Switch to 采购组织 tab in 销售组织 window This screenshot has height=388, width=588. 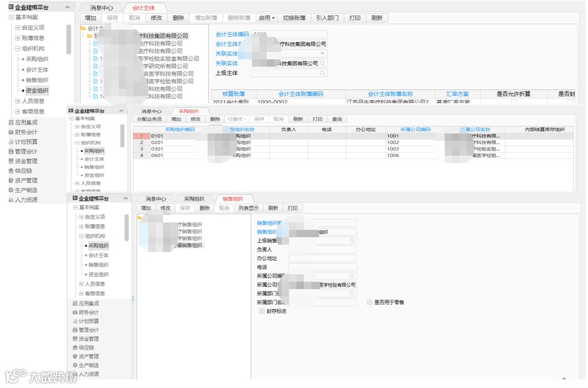click(194, 199)
